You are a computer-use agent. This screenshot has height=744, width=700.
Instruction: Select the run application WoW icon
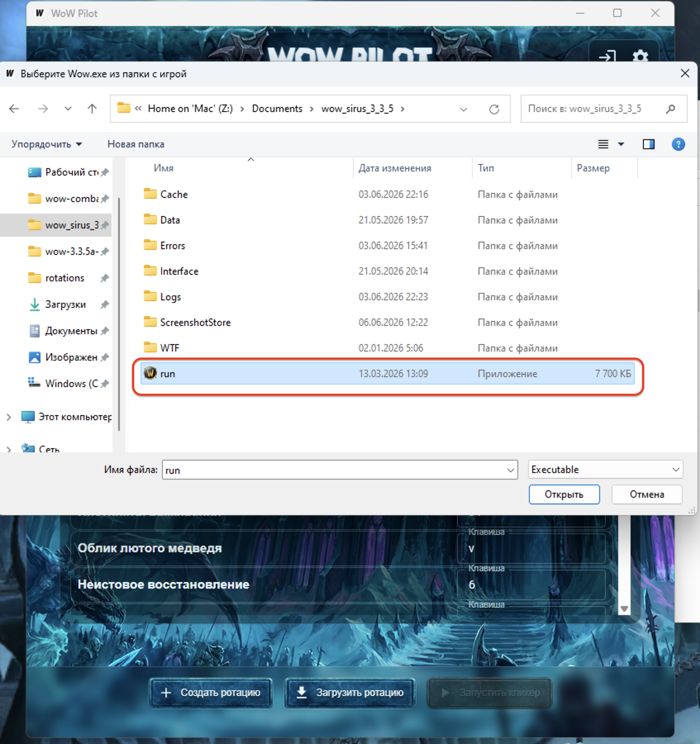tap(150, 373)
